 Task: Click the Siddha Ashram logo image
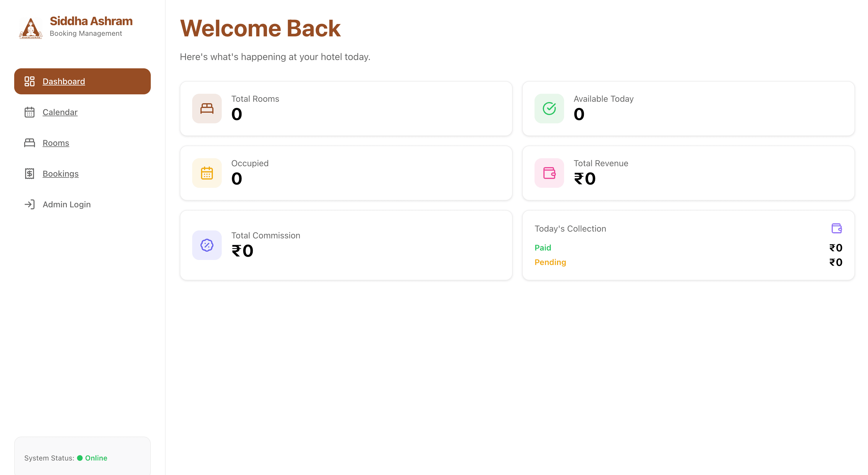[31, 28]
